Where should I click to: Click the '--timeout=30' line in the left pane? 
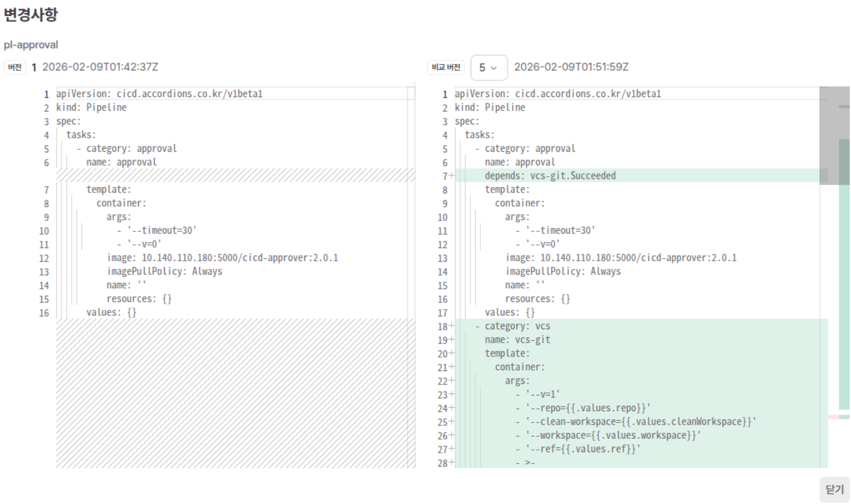click(x=157, y=231)
